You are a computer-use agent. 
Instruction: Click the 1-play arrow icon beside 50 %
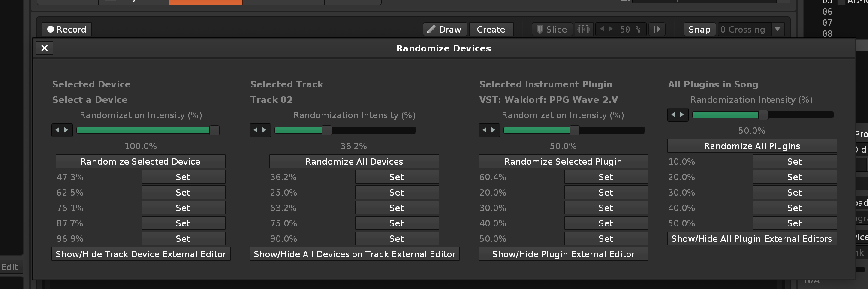[657, 30]
